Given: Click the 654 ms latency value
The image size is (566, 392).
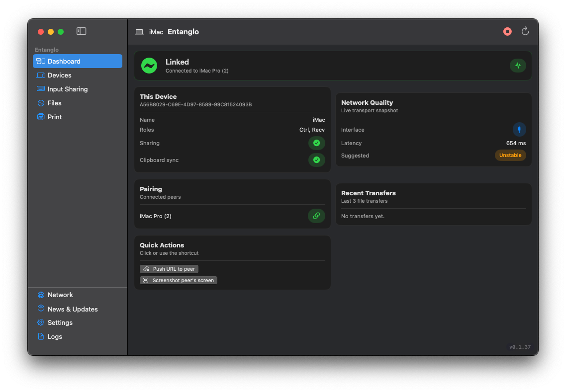Looking at the screenshot, I should [516, 143].
